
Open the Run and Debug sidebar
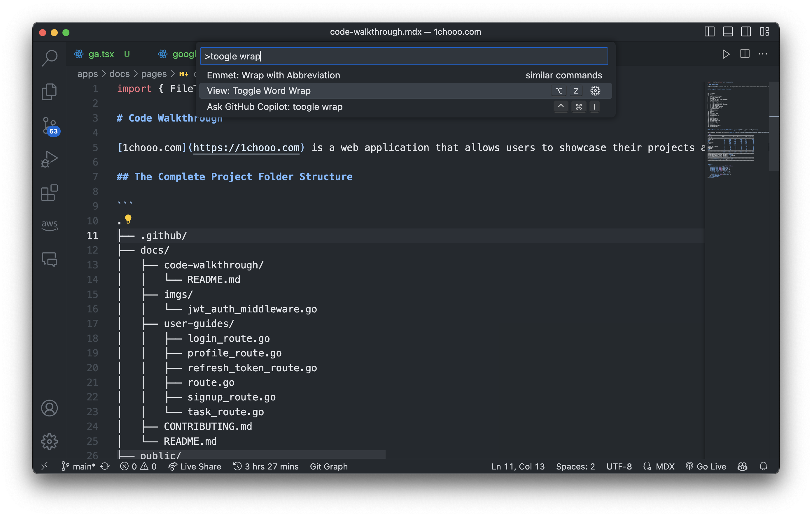(50, 159)
